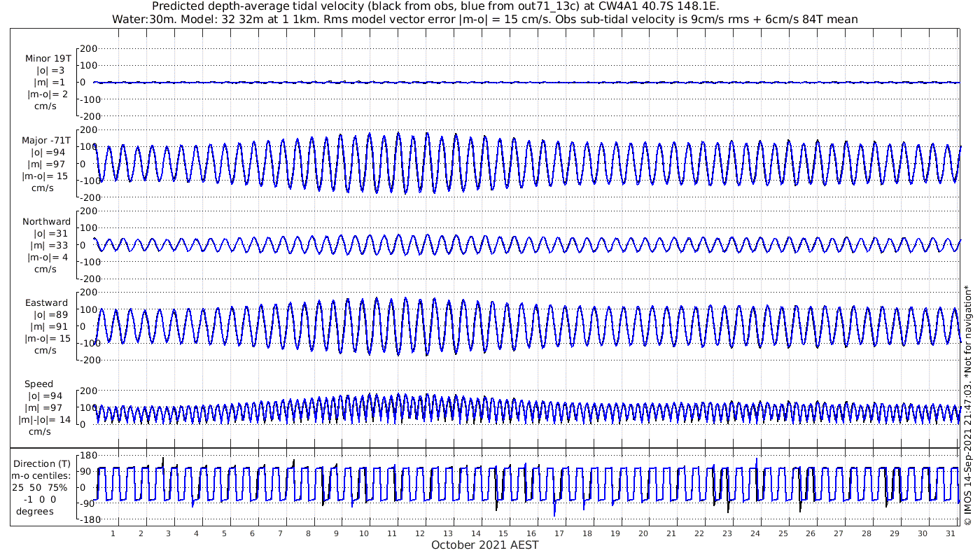This screenshot has height=560, width=980.
Task: Click "|m| =91" under Eastward
Action: tap(49, 327)
